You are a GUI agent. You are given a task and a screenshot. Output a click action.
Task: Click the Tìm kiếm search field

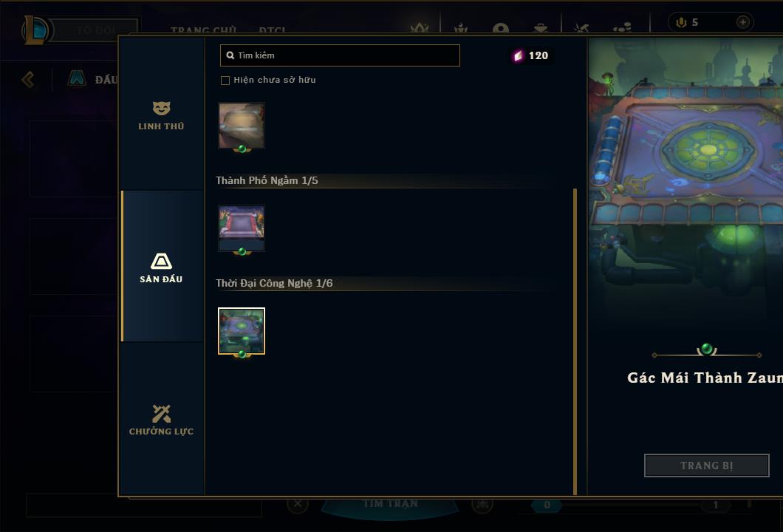click(x=340, y=55)
